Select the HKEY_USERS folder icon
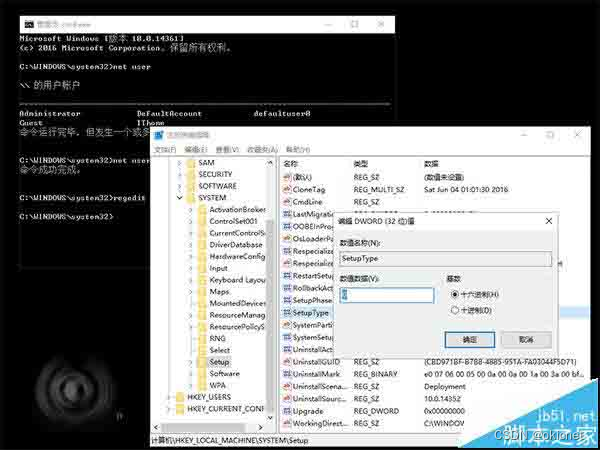This screenshot has height=450, width=600. point(180,397)
